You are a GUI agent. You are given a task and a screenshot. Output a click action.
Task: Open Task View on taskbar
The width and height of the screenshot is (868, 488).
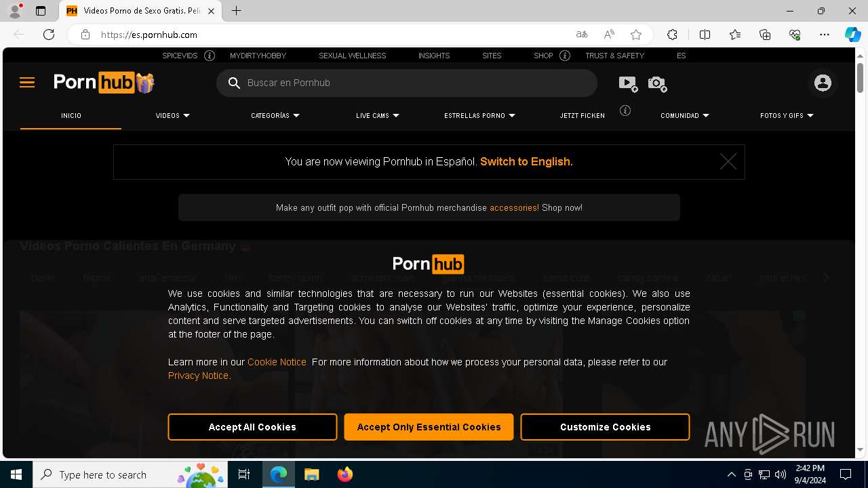click(244, 474)
